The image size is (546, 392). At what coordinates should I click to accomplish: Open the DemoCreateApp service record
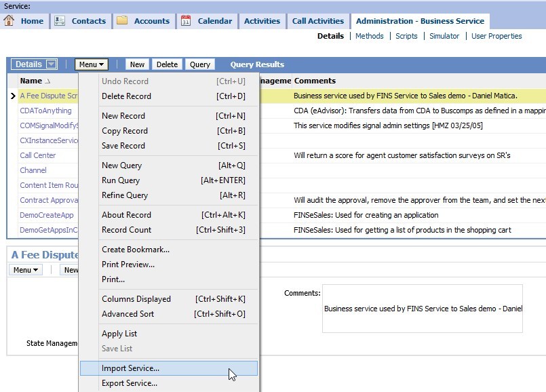(x=47, y=215)
